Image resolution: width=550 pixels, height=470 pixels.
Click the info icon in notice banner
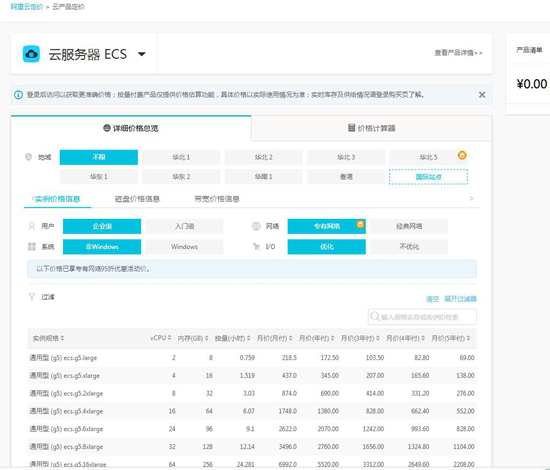click(x=18, y=95)
